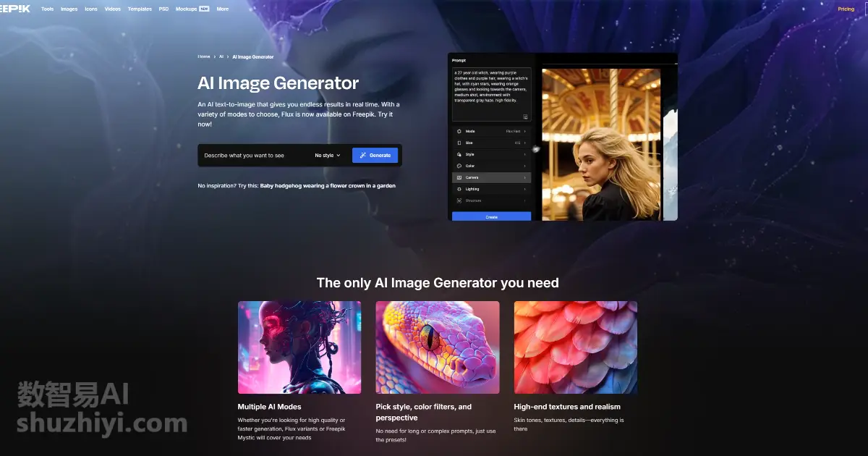Screen dimensions: 868x456
Task: Open the Videos menu
Action: click(x=113, y=9)
